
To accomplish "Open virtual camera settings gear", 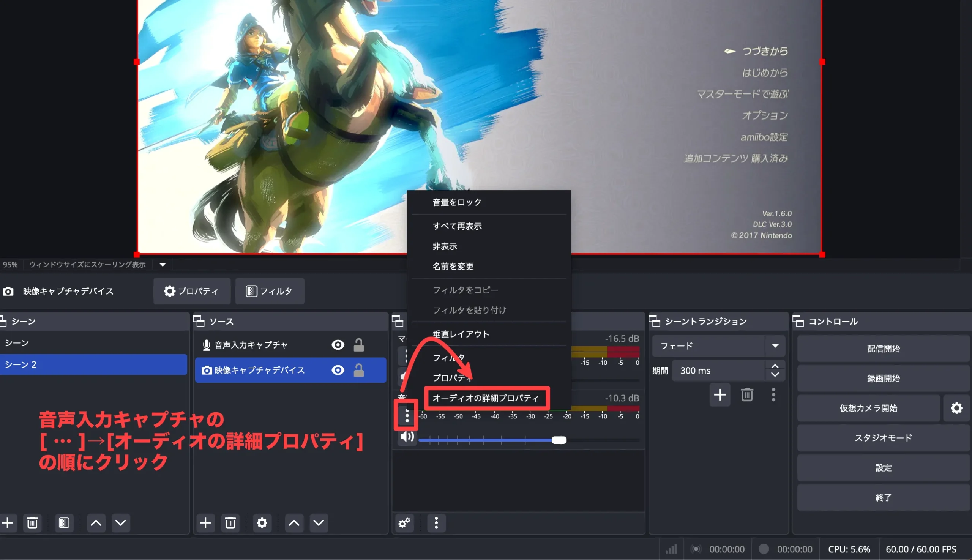I will coord(956,408).
